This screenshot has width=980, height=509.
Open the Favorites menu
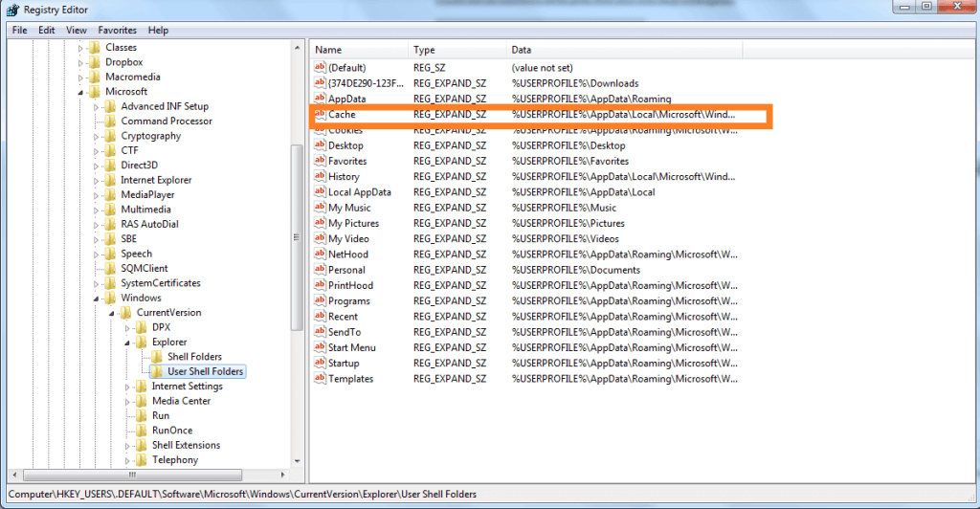[x=117, y=30]
